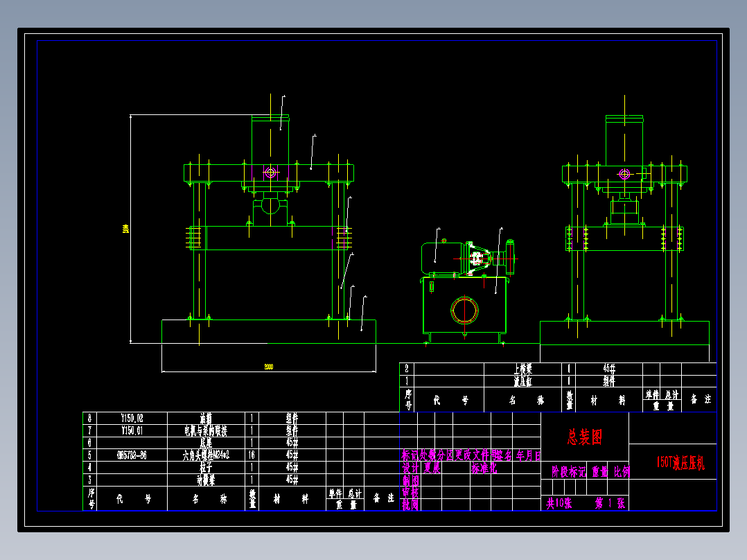This screenshot has height=560, width=747.
Task: Select the 标准化 label in title block
Action: click(484, 468)
